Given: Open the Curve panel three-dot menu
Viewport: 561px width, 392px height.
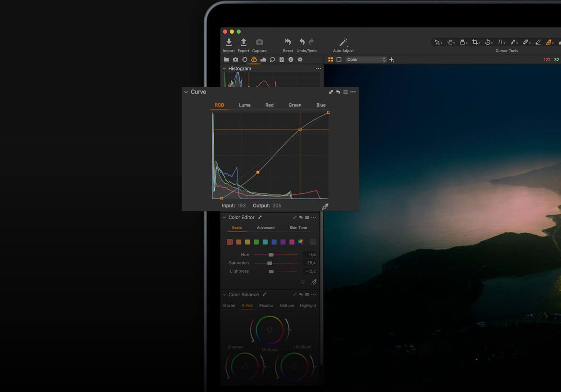Looking at the screenshot, I should click(x=353, y=92).
